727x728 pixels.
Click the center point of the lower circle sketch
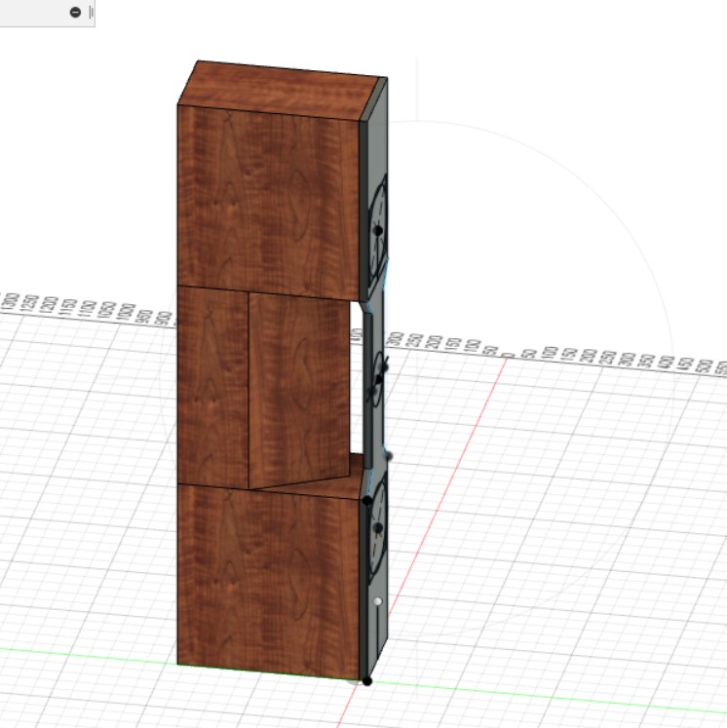point(378,528)
